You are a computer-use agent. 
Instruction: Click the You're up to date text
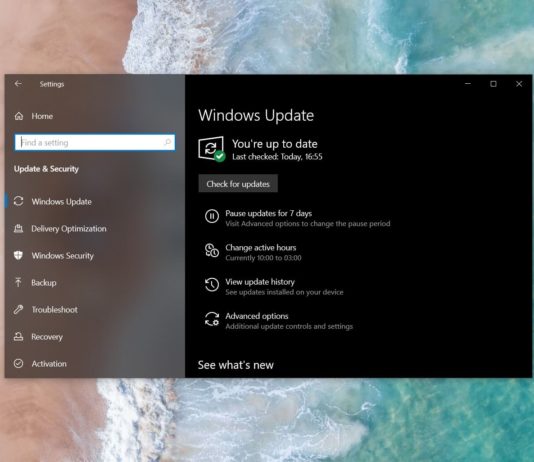point(275,144)
